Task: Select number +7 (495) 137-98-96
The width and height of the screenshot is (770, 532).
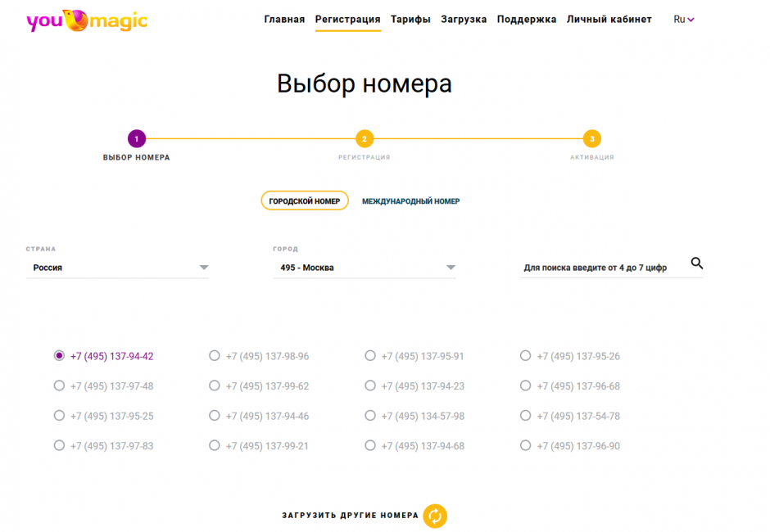Action: click(215, 356)
